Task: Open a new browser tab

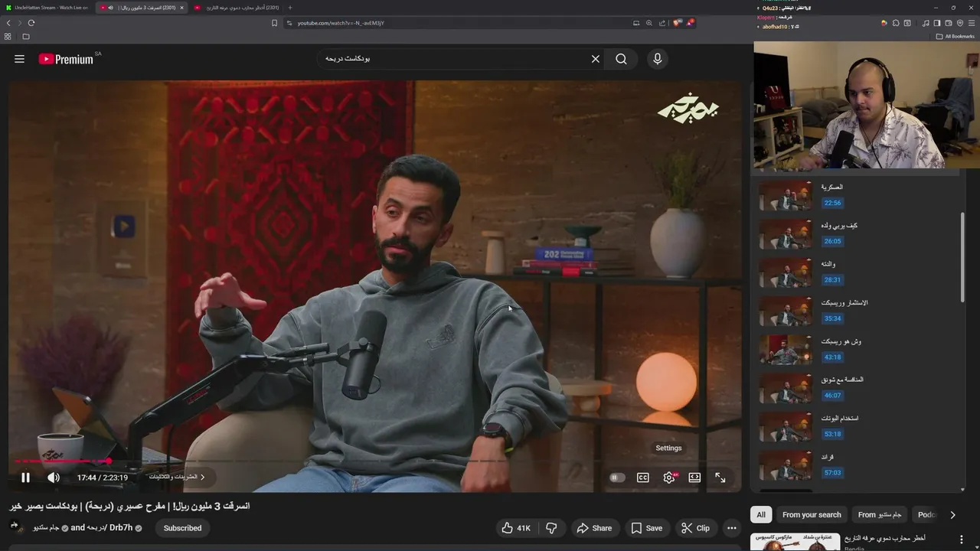Action: (289, 8)
